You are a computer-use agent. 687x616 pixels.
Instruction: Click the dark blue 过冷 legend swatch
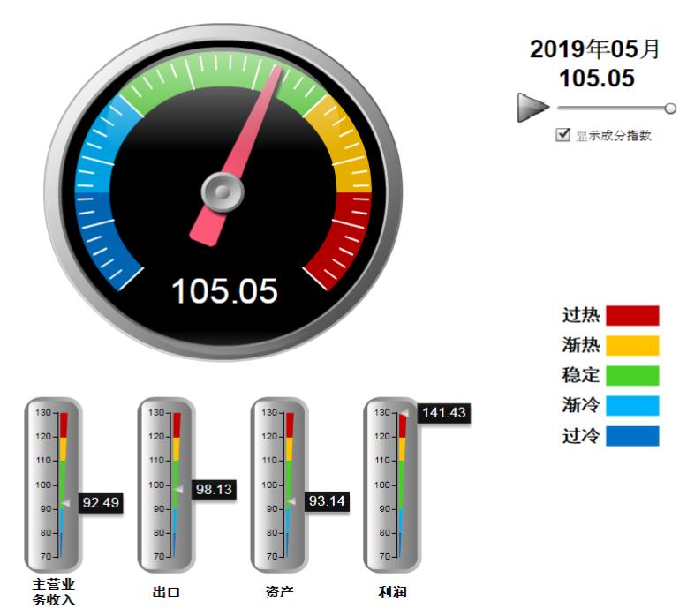[x=632, y=435]
